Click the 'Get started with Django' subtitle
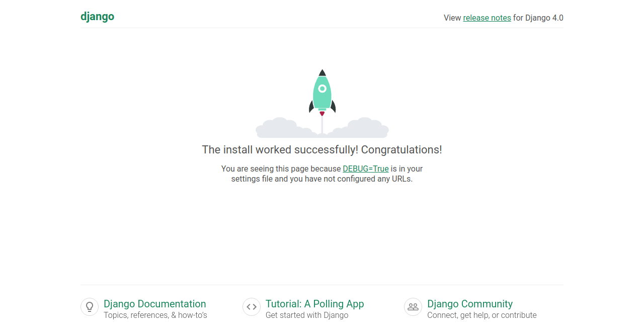 click(x=306, y=315)
